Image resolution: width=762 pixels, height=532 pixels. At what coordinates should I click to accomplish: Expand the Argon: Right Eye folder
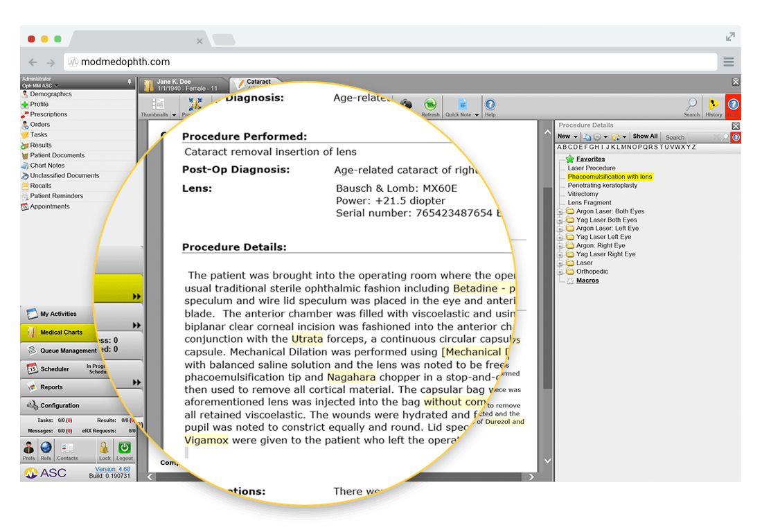point(560,247)
